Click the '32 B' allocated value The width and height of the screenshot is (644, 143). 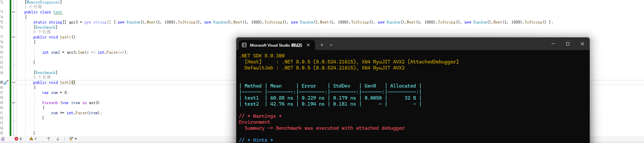tap(410, 98)
